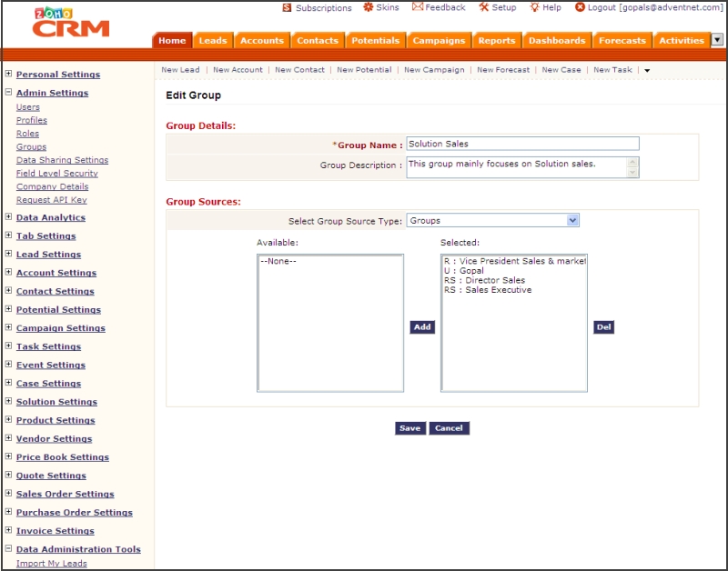
Task: Click the New Account link
Action: coord(238,70)
